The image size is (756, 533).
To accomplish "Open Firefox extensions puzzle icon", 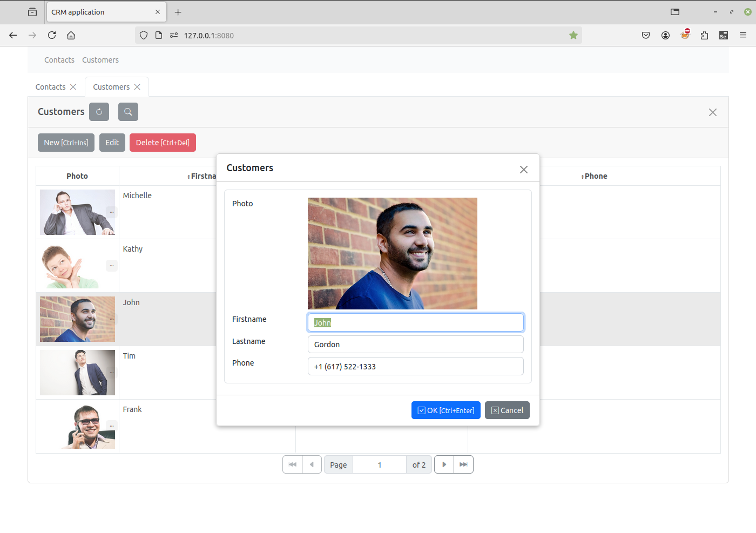I will click(x=704, y=36).
